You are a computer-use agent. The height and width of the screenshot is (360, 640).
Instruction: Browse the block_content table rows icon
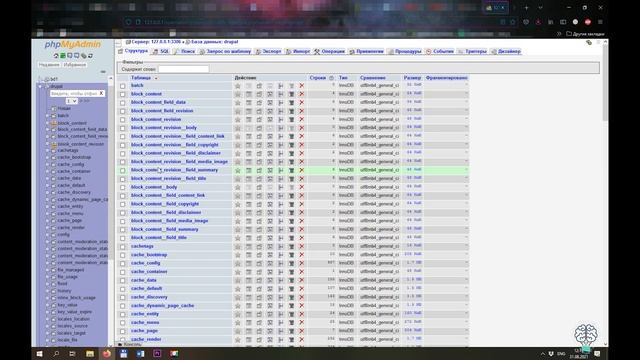point(249,94)
